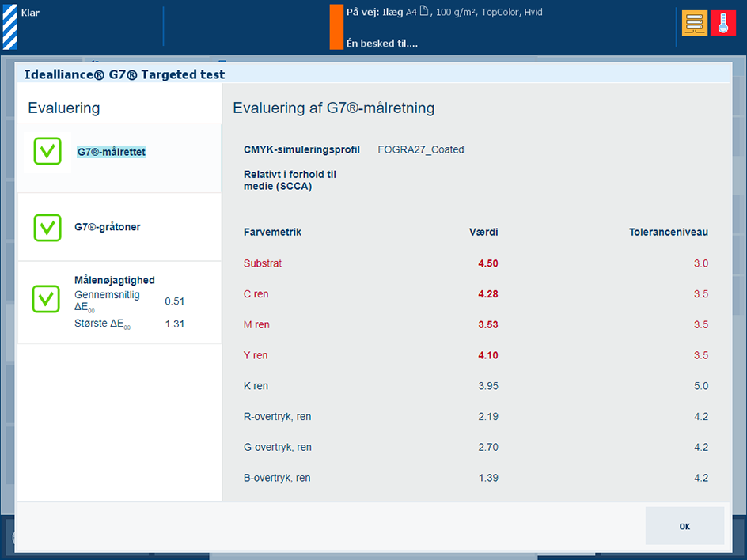Click the 'Y ren' row label

click(256, 355)
